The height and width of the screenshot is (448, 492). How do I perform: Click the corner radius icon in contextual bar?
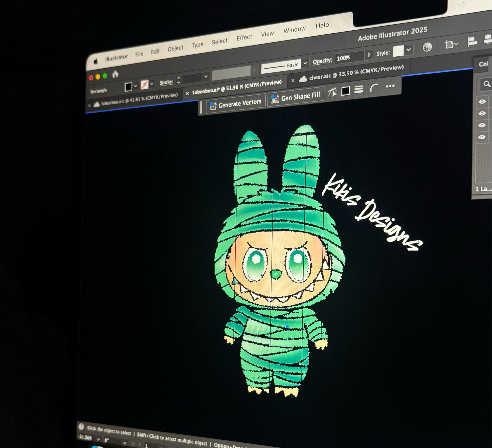[x=373, y=88]
